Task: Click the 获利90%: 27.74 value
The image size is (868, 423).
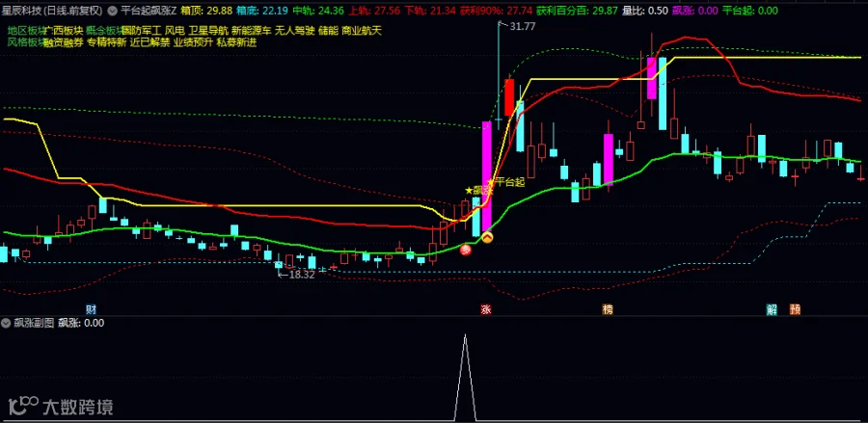Action: (x=495, y=11)
